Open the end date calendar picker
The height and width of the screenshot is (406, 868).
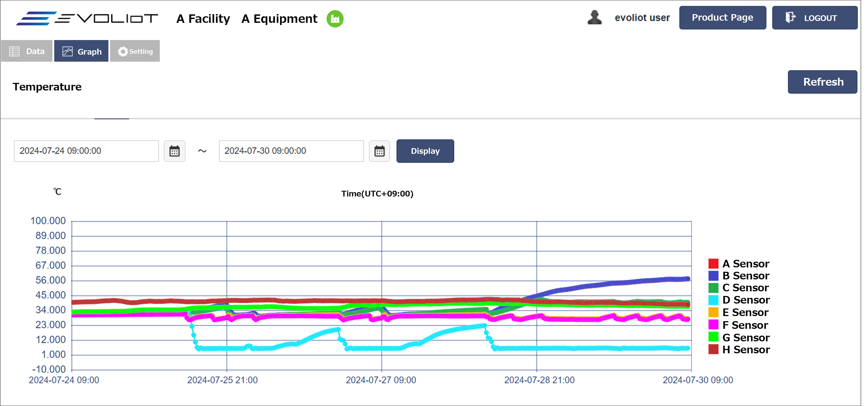point(379,151)
